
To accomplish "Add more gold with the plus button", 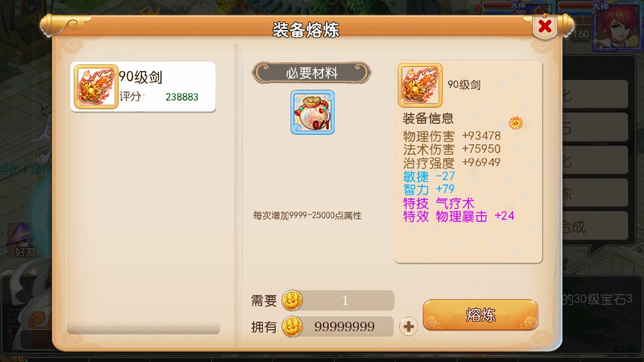I will click(409, 326).
